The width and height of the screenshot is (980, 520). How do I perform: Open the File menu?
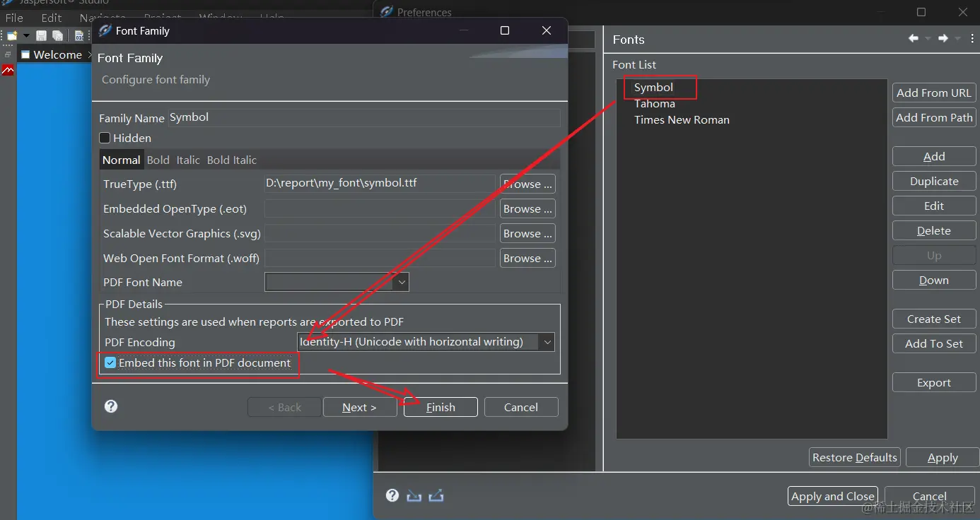[x=14, y=18]
